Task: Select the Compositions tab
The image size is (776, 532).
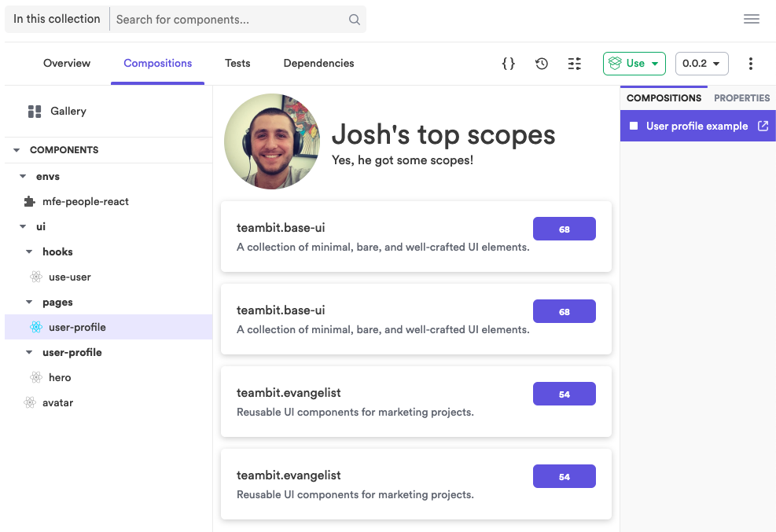Action: pos(157,64)
